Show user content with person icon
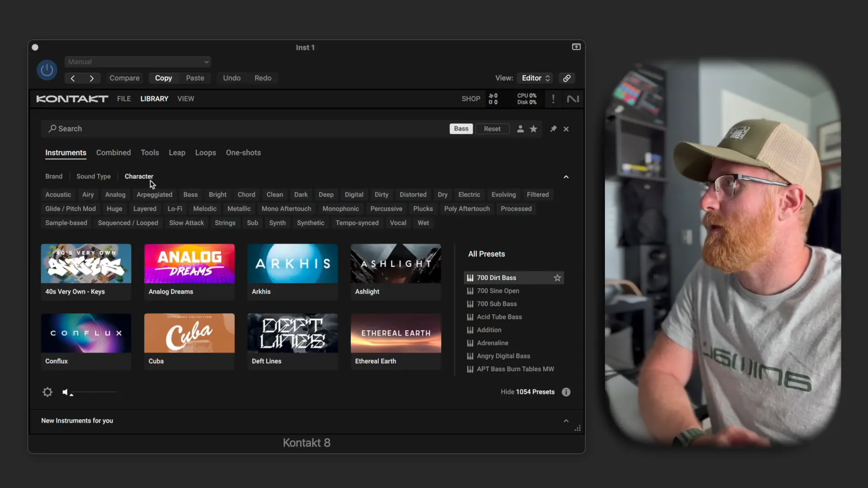This screenshot has width=868, height=488. coord(520,129)
